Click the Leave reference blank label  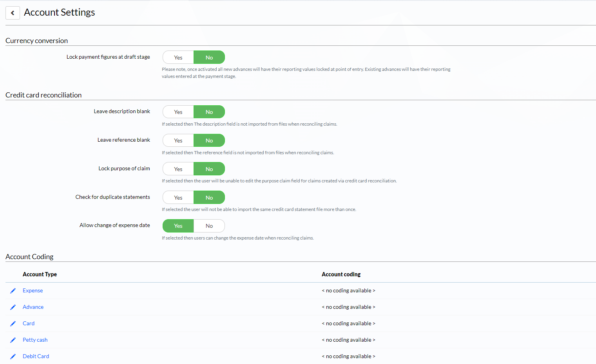tap(124, 140)
